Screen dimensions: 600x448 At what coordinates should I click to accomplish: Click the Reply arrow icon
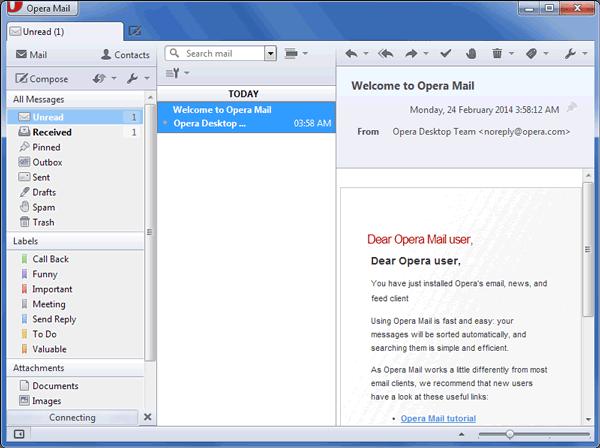pyautogui.click(x=351, y=54)
